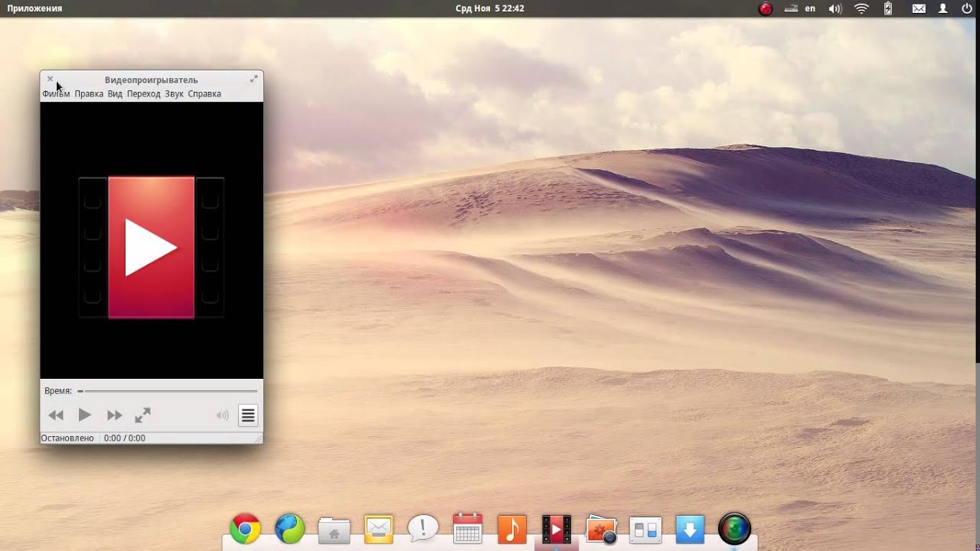Open the System Settings switches icon in the dock

(x=645, y=530)
